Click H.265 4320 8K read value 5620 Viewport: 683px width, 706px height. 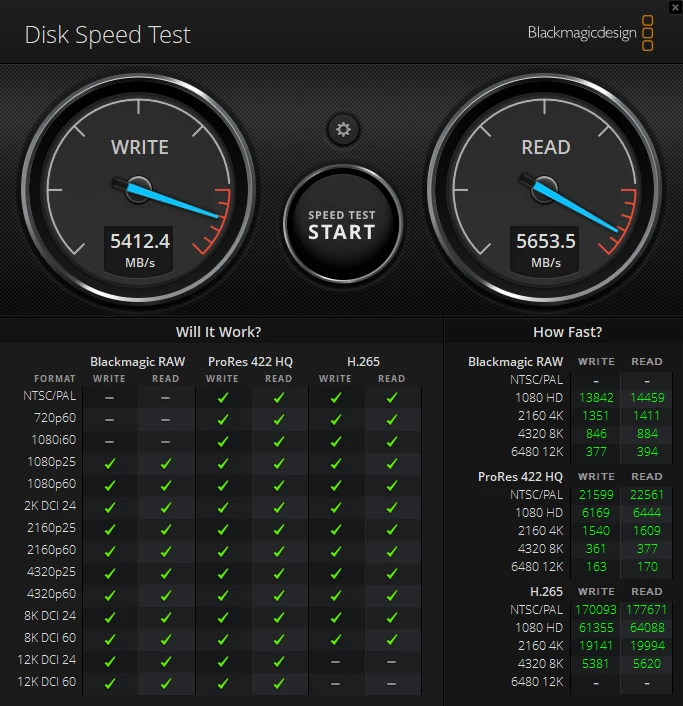(647, 664)
